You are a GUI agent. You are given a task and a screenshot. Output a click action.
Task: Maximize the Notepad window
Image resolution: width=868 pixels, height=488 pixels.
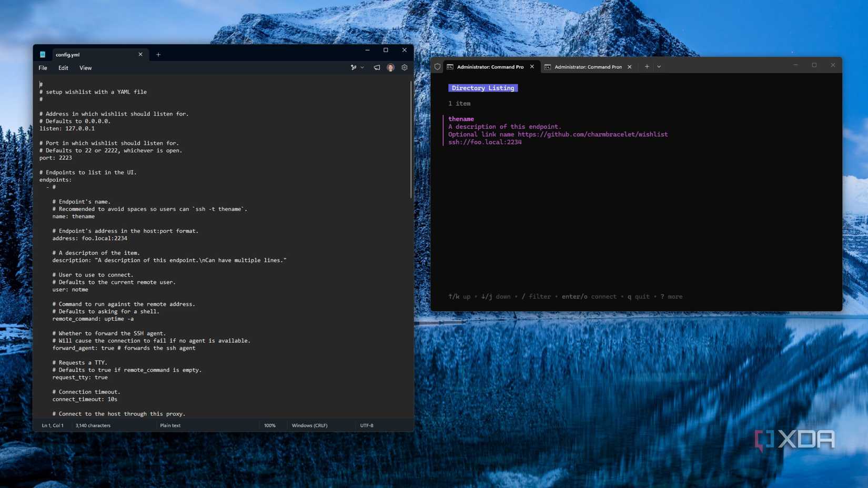coord(386,50)
